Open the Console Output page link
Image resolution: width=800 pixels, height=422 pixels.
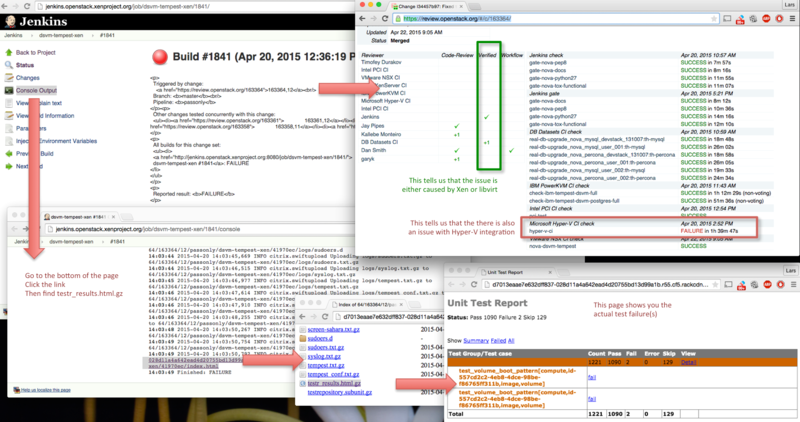(x=37, y=90)
